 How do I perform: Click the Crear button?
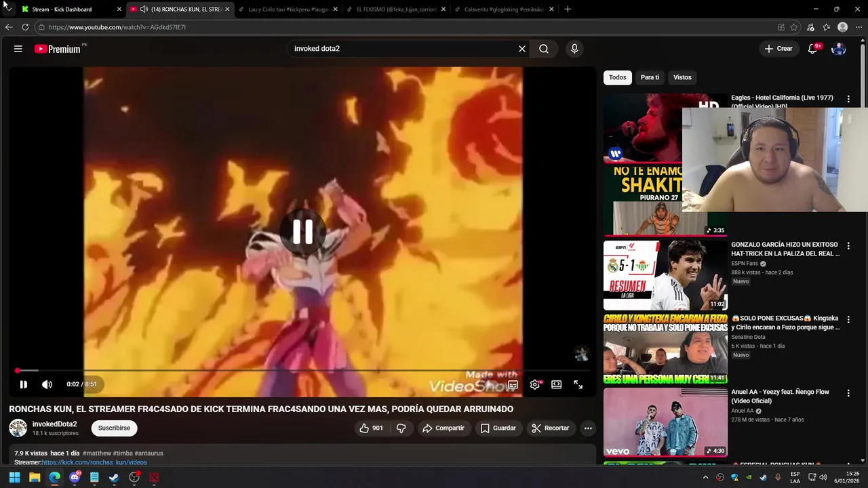(x=778, y=49)
